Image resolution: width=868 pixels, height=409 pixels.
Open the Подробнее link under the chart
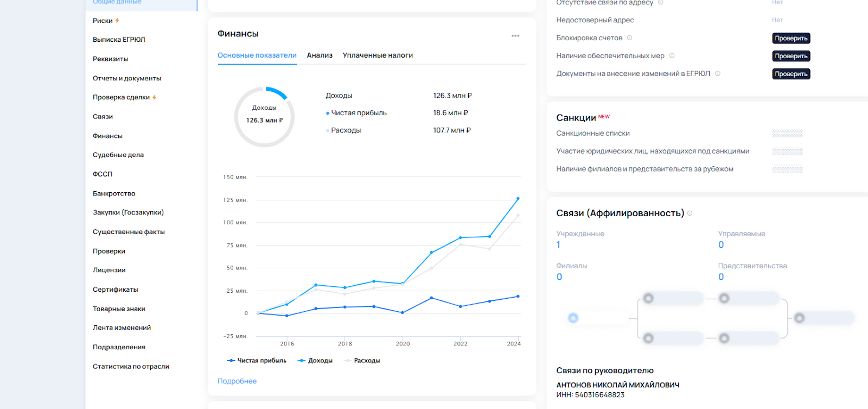pos(237,381)
